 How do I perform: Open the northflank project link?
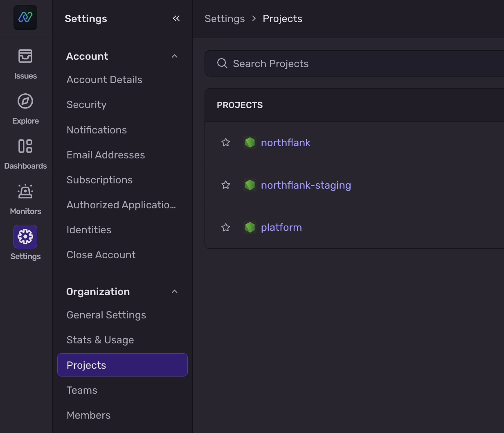(286, 142)
